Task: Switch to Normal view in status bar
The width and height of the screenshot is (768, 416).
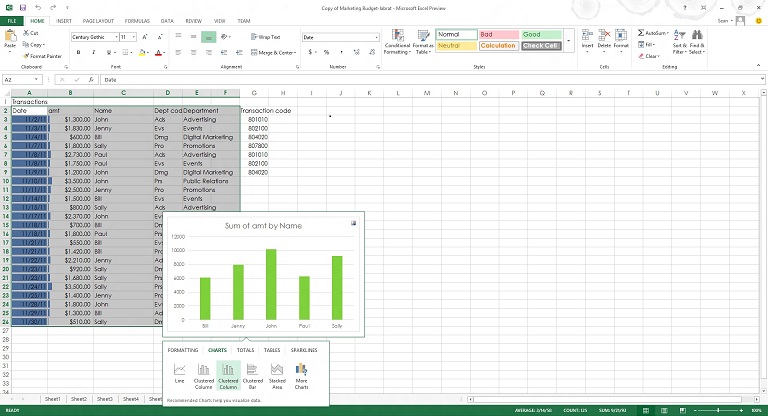Action: (646, 410)
